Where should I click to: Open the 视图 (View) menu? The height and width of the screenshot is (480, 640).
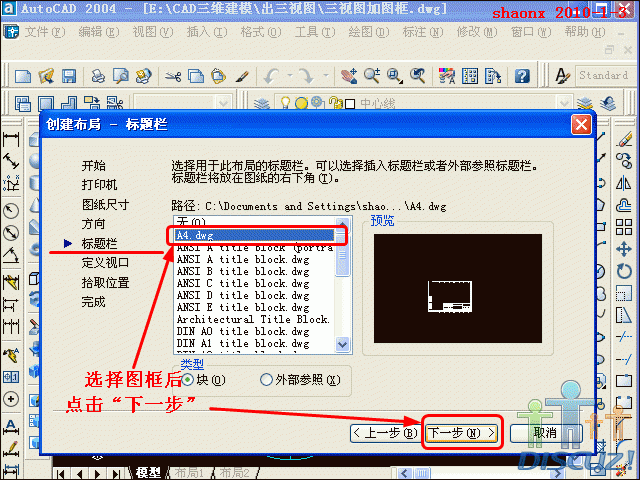pos(153,32)
